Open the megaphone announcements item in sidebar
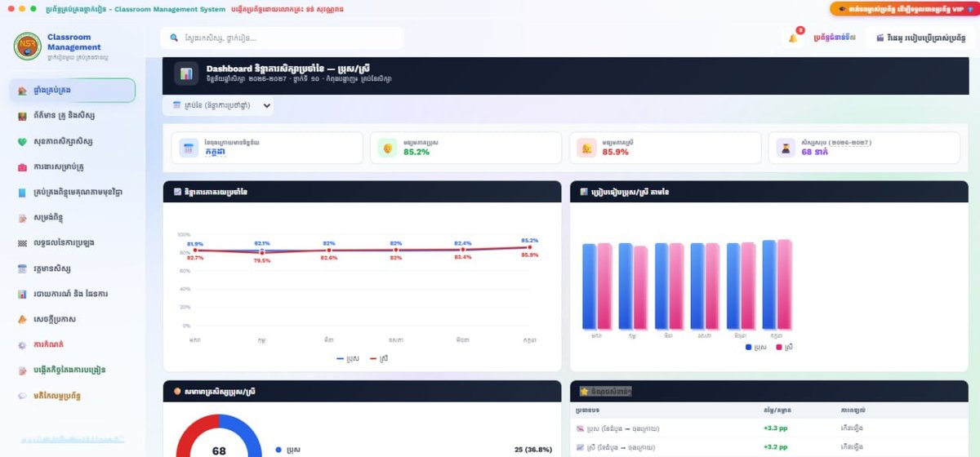The image size is (980, 457). [73, 319]
